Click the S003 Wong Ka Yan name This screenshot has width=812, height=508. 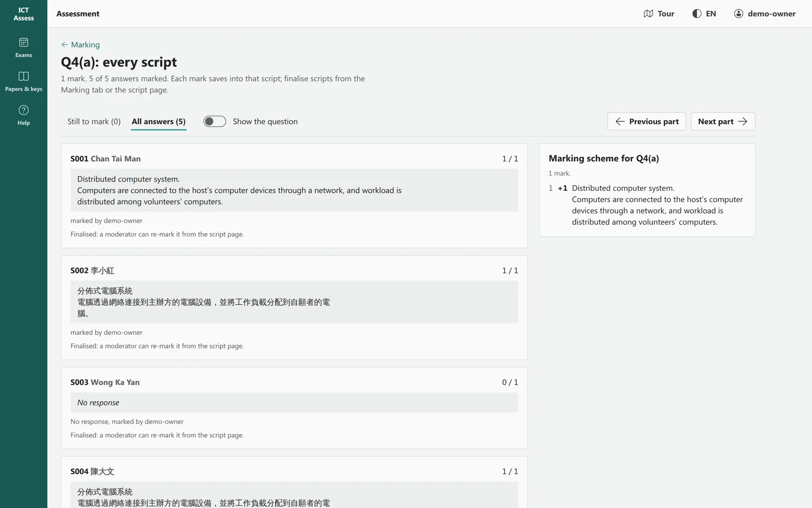click(105, 382)
